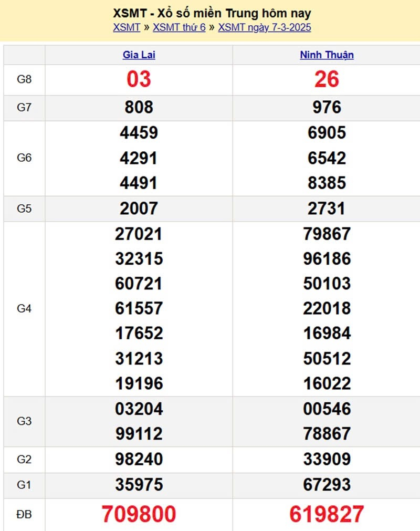
Task: Open the XSMT breadcrumb link
Action: [127, 27]
